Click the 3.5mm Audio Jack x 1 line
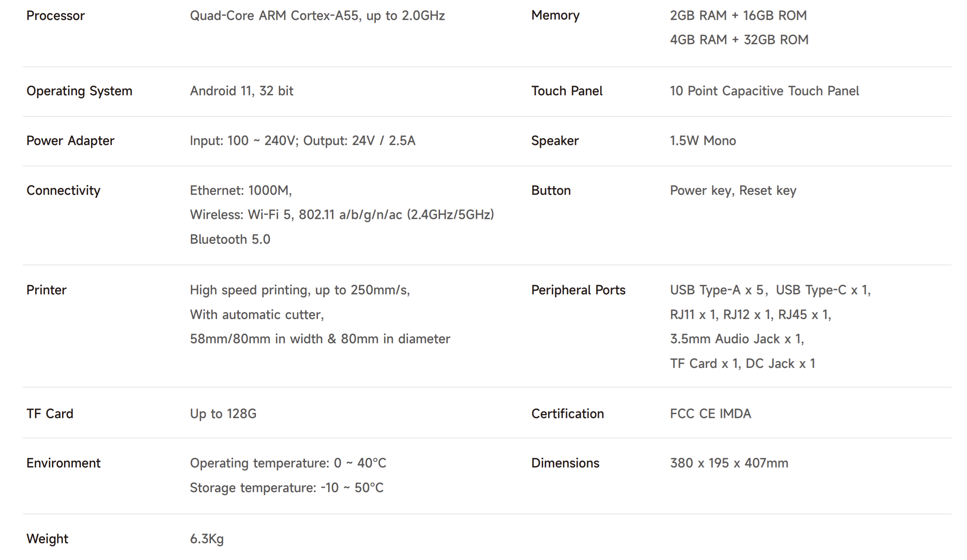This screenshot has height=560, width=967. tap(737, 339)
